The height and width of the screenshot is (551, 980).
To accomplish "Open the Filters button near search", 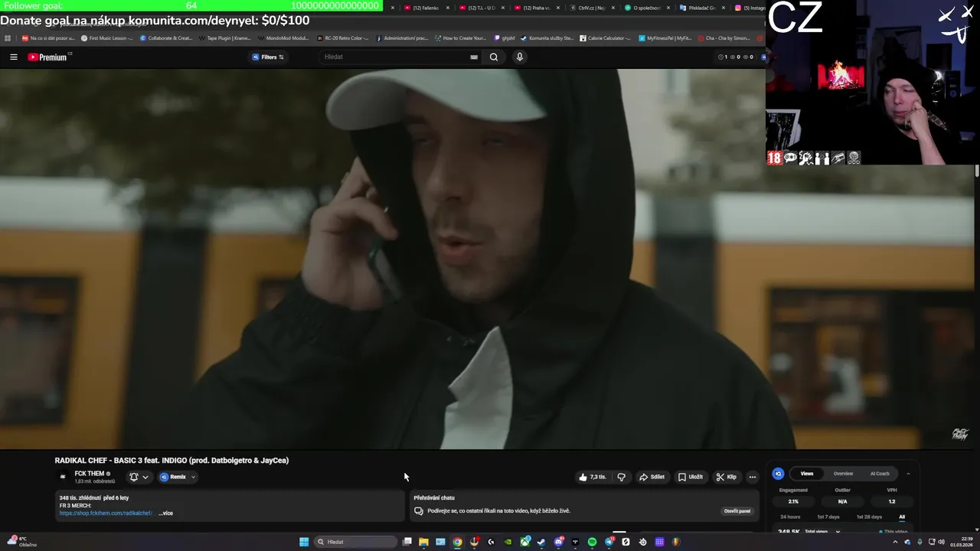I will [268, 57].
